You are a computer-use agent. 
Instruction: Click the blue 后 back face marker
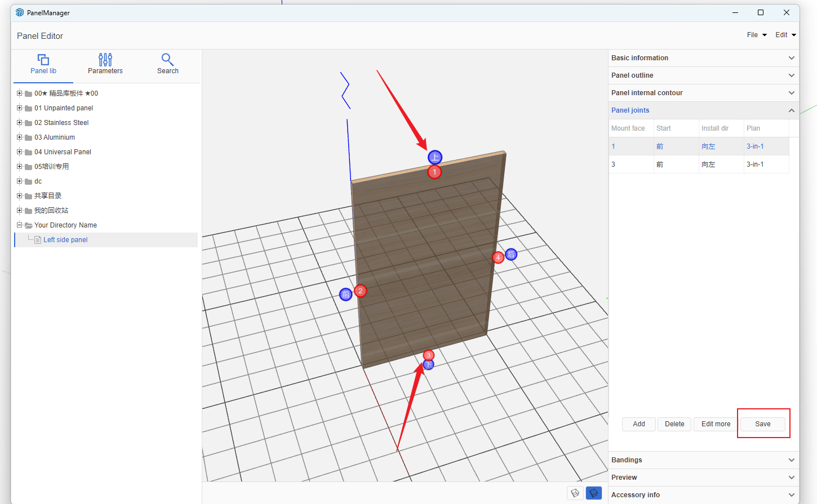point(511,255)
